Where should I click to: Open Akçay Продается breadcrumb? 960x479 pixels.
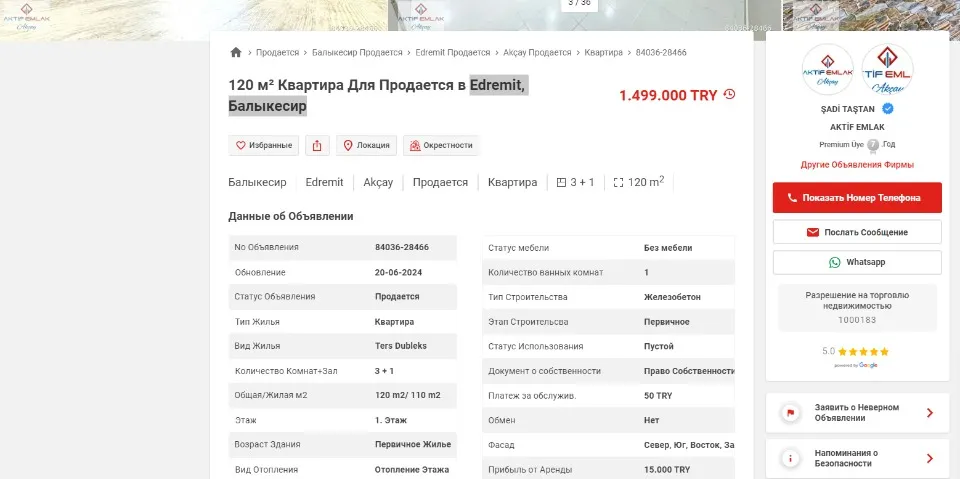coord(537,53)
